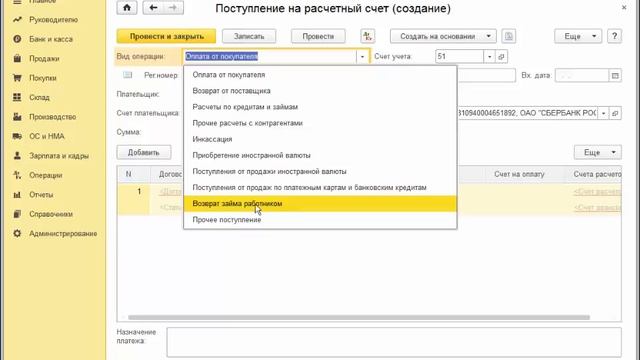Viewport: 640px width, 360px height.
Task: Click Назначение платежа text field
Action: click(x=394, y=342)
